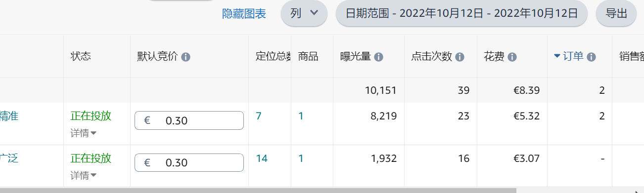This screenshot has width=644, height=193.
Task: Click the 商品 column header
Action: (308, 57)
